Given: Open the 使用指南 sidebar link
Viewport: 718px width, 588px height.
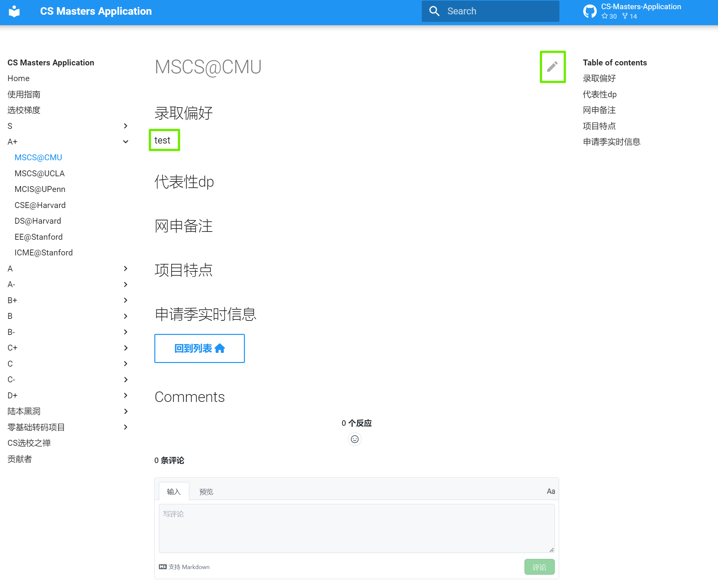Looking at the screenshot, I should point(24,94).
